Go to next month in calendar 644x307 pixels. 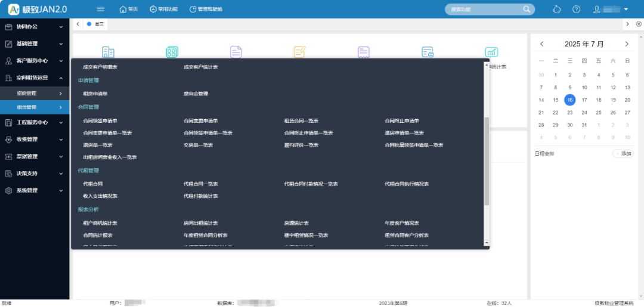click(627, 44)
